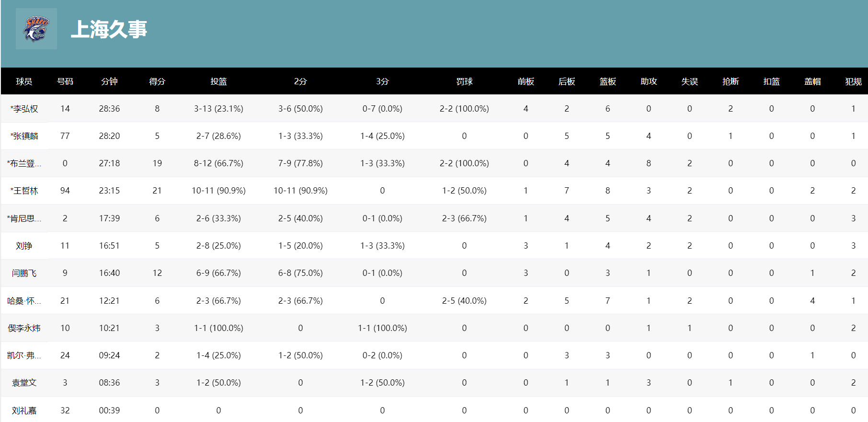Select the 盖帽 column header
The height and width of the screenshot is (422, 868).
(x=812, y=81)
